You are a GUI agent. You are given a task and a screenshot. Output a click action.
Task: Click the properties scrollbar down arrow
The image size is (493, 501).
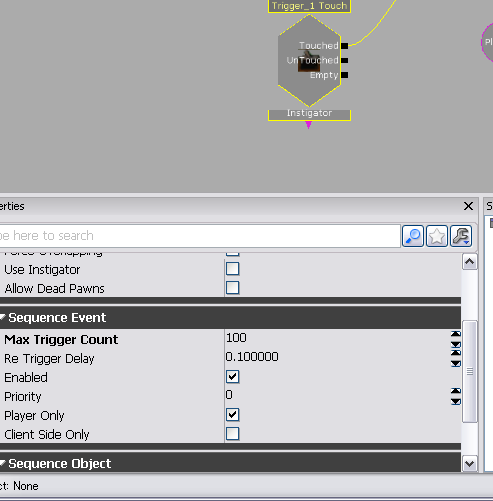[470, 464]
